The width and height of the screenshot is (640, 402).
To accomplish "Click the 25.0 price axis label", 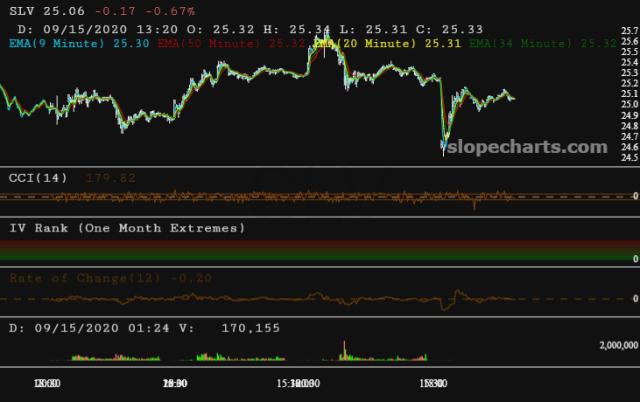I will [x=629, y=104].
